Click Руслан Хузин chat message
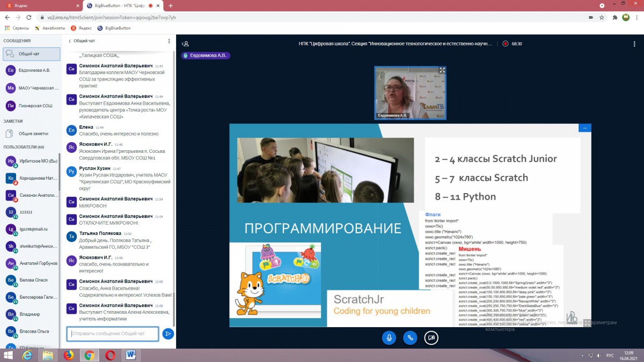644x362 pixels. pyautogui.click(x=118, y=178)
